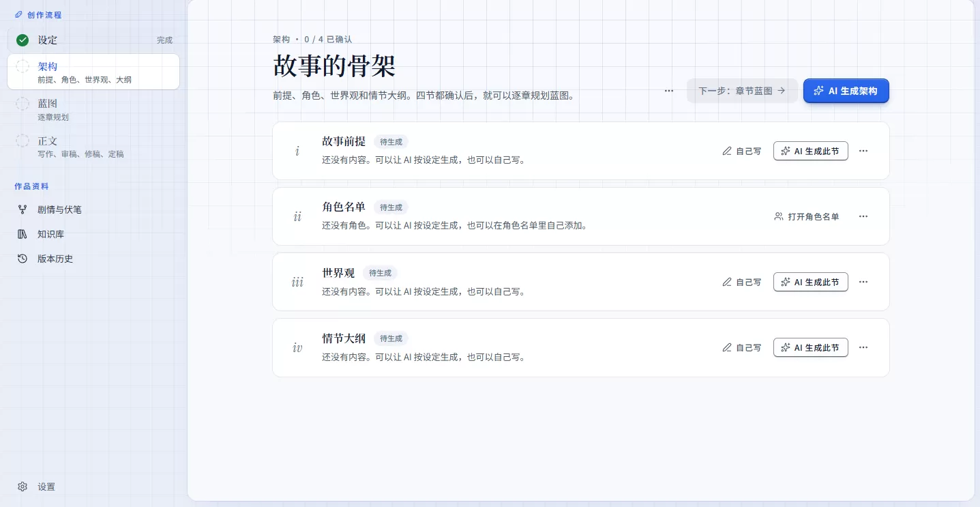Click the 故事的骨架 page heading

(334, 66)
